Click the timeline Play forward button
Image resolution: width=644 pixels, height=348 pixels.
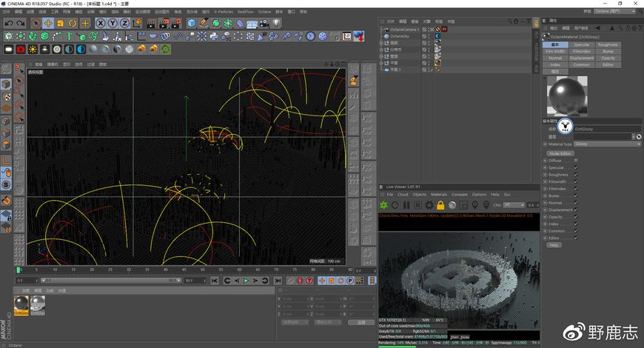pyautogui.click(x=246, y=281)
